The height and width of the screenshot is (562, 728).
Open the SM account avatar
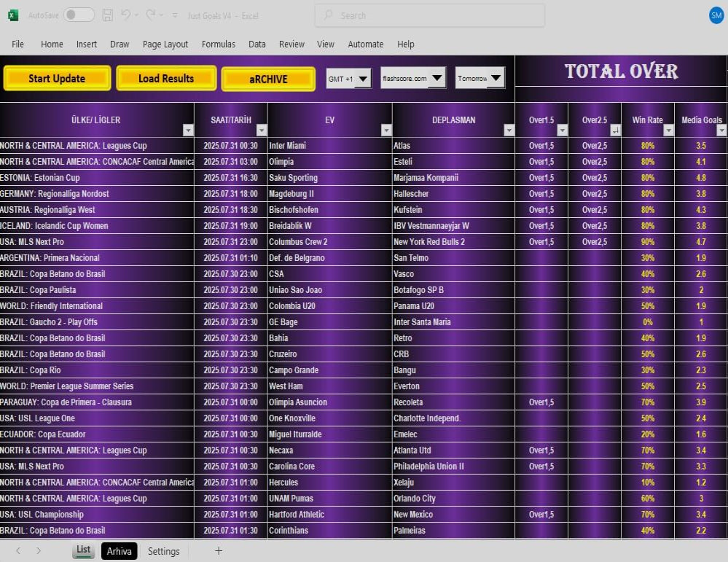(x=716, y=15)
